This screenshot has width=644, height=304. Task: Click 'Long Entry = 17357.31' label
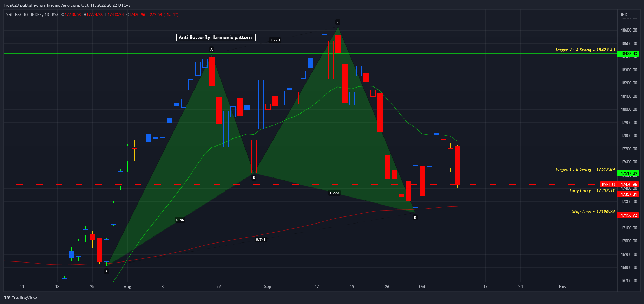click(x=592, y=190)
